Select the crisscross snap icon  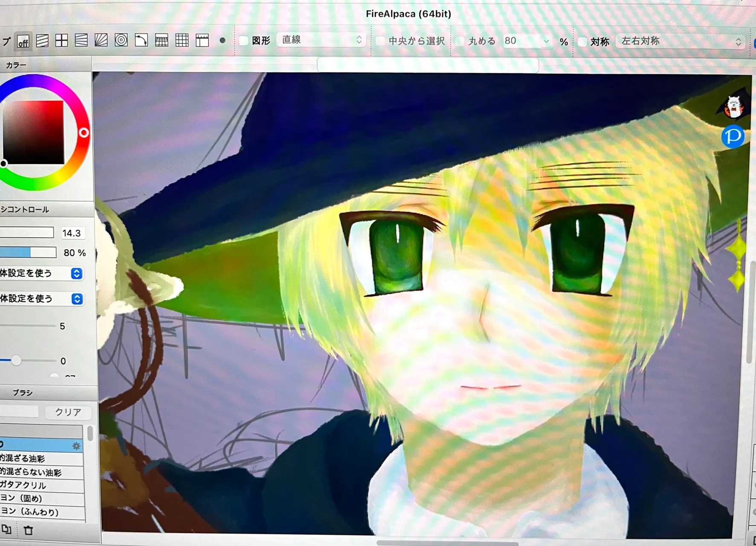point(62,41)
